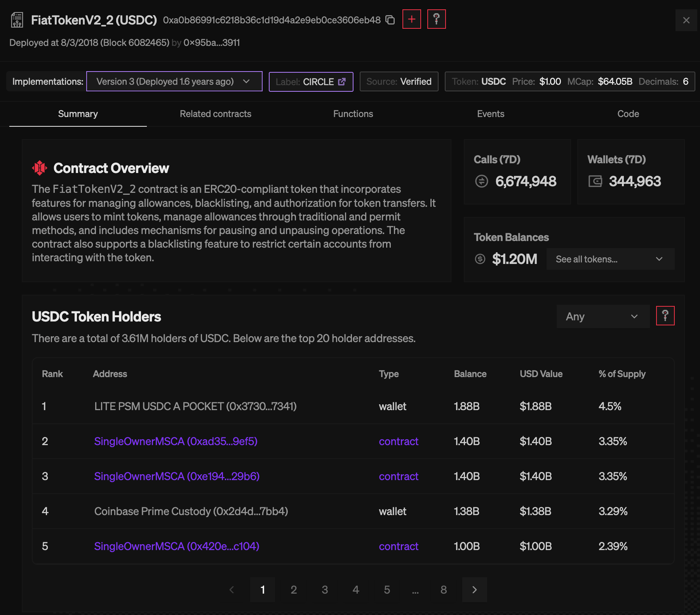This screenshot has height=615, width=700.
Task: Click the wallet icon beside 344,963
Action: [596, 181]
